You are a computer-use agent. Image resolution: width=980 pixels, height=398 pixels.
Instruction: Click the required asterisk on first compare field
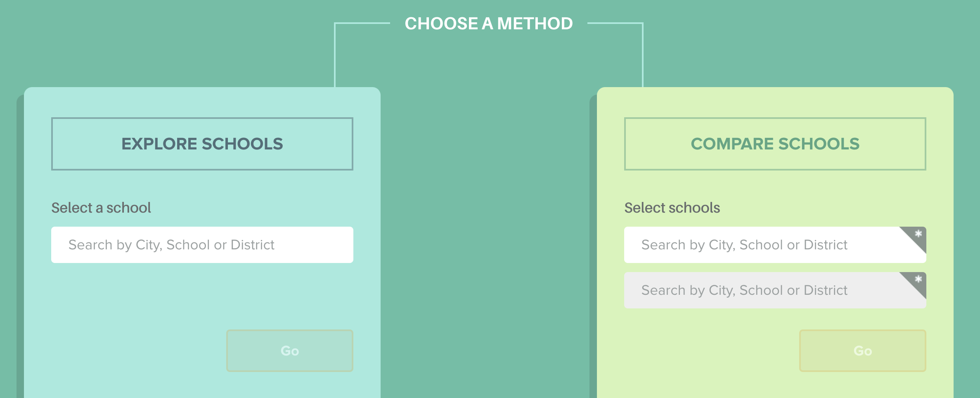coord(918,234)
